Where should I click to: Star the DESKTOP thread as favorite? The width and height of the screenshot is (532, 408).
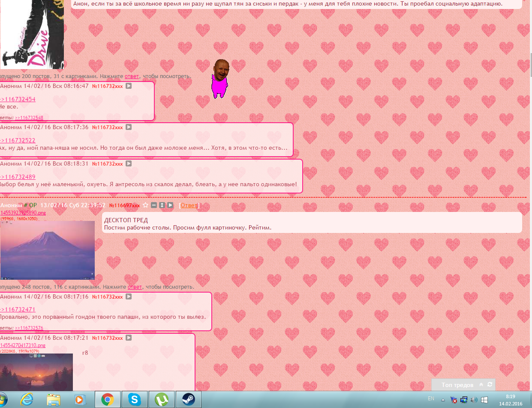(145, 206)
